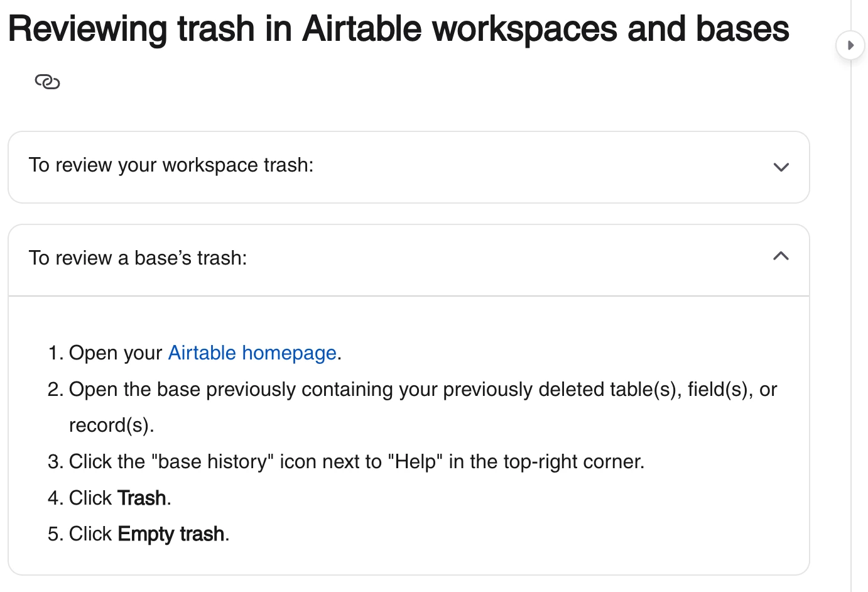Click the circular right-arrow sidebar toggle
This screenshot has width=868, height=592.
[850, 45]
